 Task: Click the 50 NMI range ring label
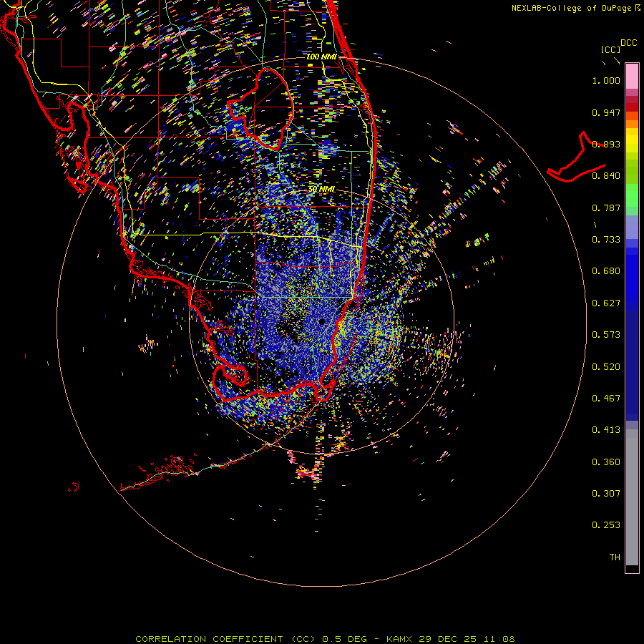(x=321, y=189)
